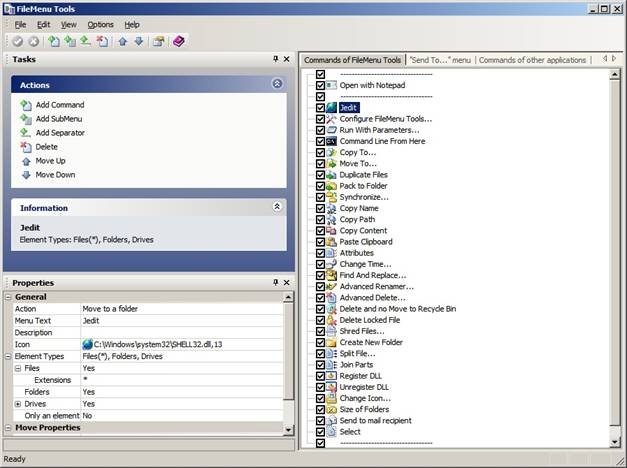This screenshot has width=627, height=468.
Task: Pin the Properties panel with pushpin icon
Action: coord(276,282)
